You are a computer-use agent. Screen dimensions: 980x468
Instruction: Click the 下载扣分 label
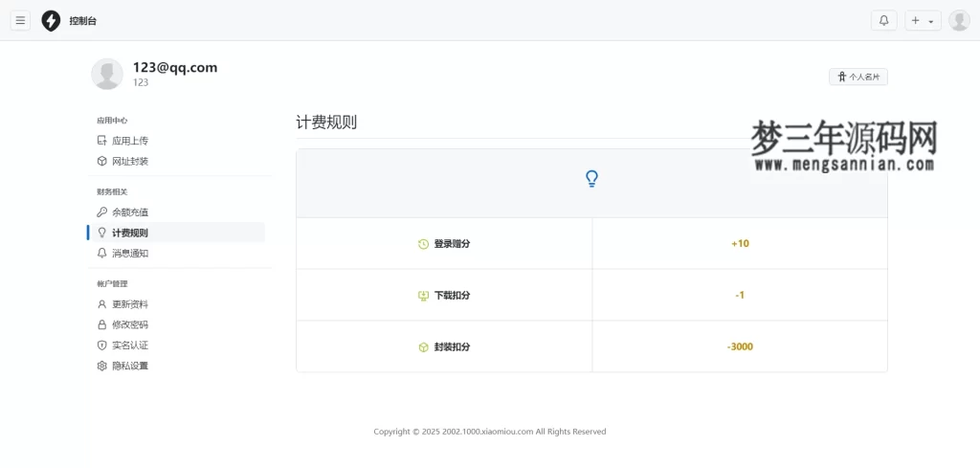coord(452,296)
